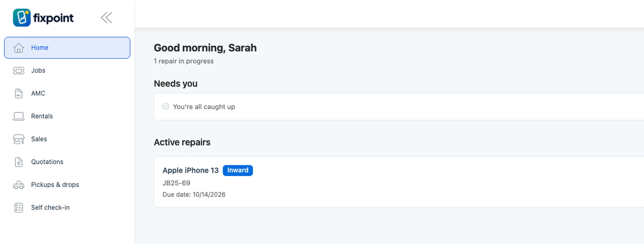Select the Home menu item
The width and height of the screenshot is (644, 244).
[67, 48]
